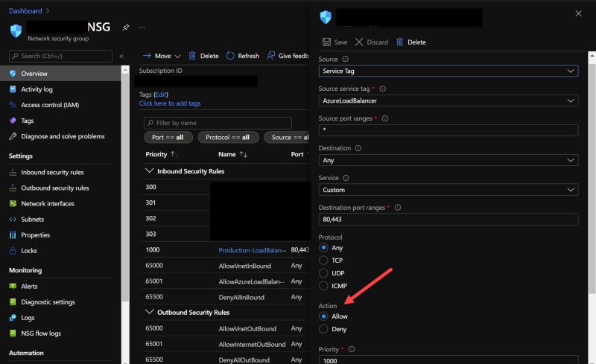Screen dimensions: 596x364
Task: Click the Alerts icon under Monitoring
Action: click(x=13, y=286)
